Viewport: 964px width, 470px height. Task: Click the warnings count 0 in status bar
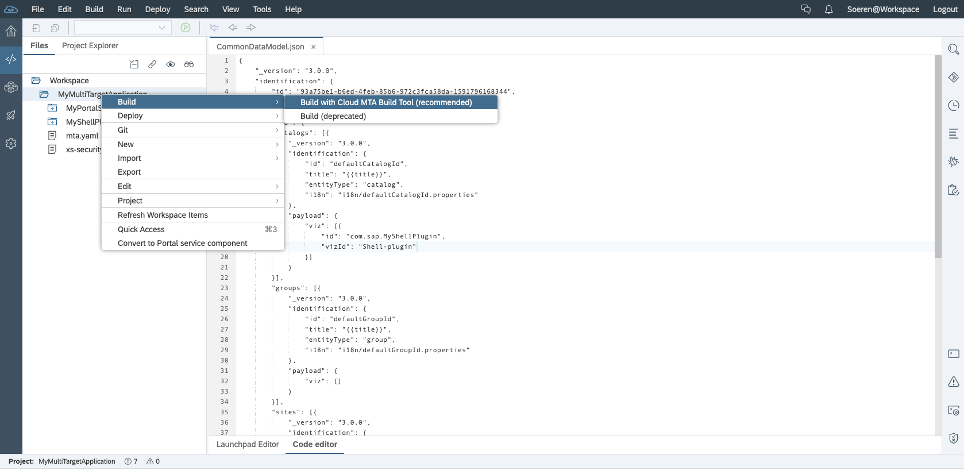(154, 461)
